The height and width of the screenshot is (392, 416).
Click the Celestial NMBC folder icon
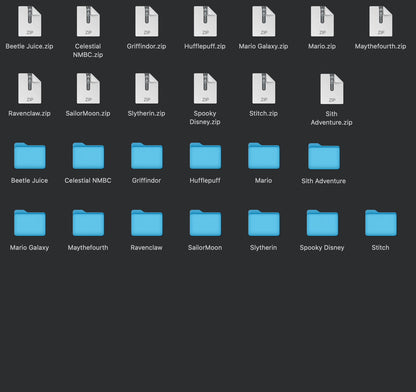click(x=88, y=156)
